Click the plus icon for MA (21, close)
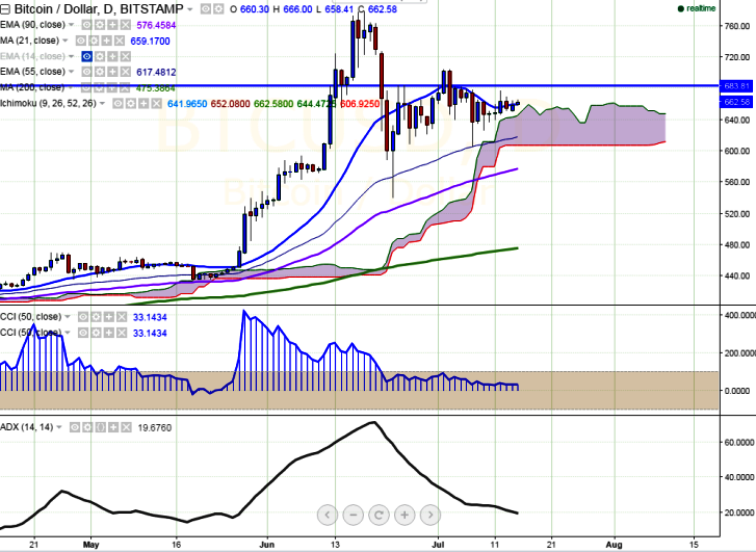 [107, 41]
